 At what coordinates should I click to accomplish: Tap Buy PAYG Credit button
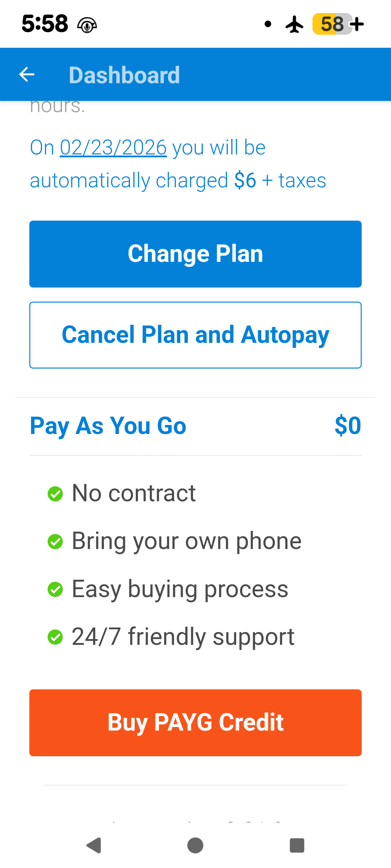coord(195,723)
